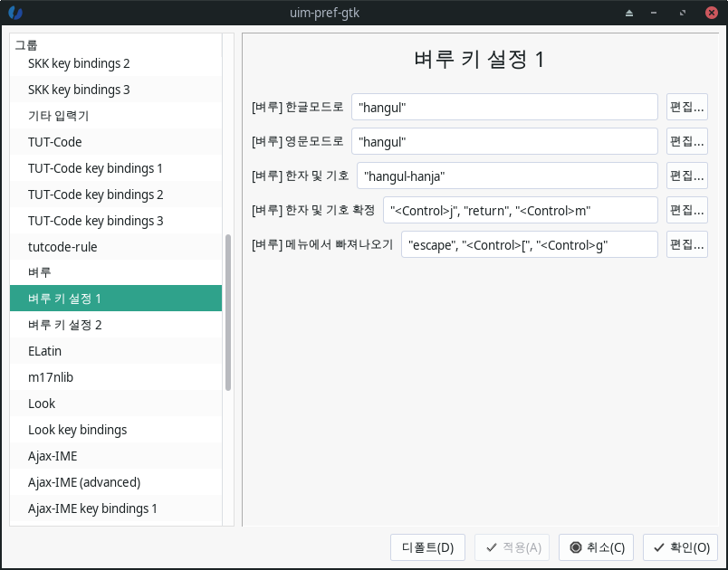Edit the 메뉴에서 빠져나오기 key binding
The image size is (728, 570).
[x=686, y=244]
